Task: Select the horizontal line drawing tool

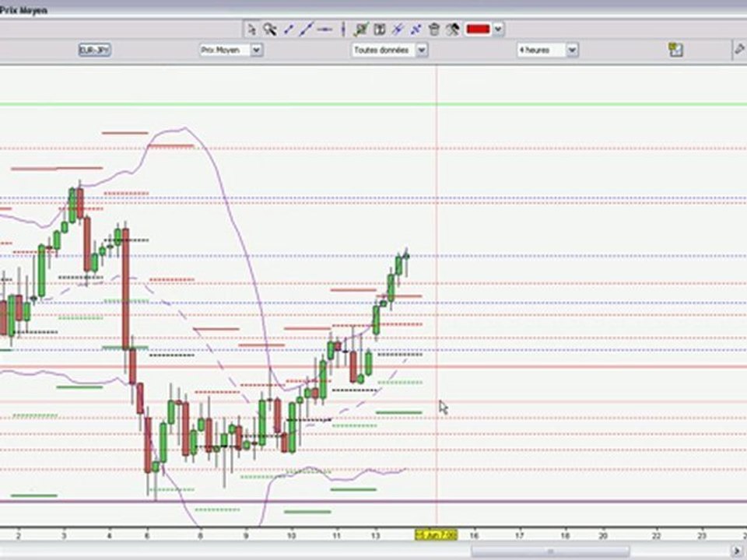Action: 325,30
